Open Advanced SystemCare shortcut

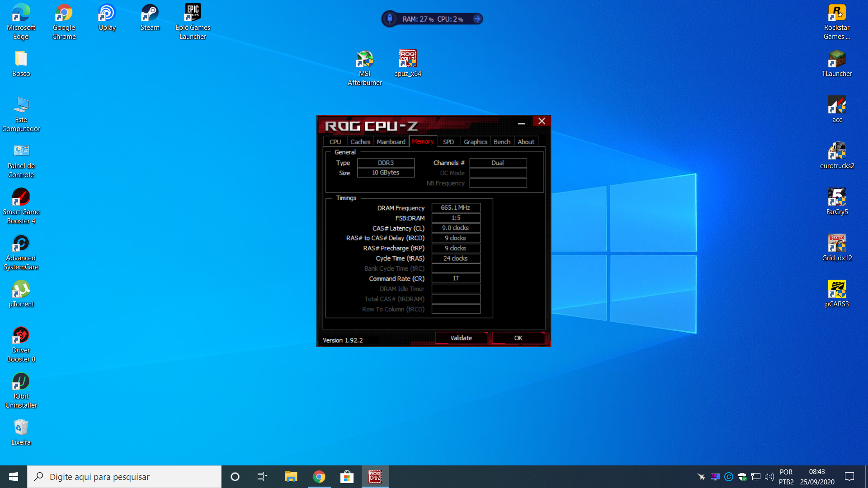point(21,253)
